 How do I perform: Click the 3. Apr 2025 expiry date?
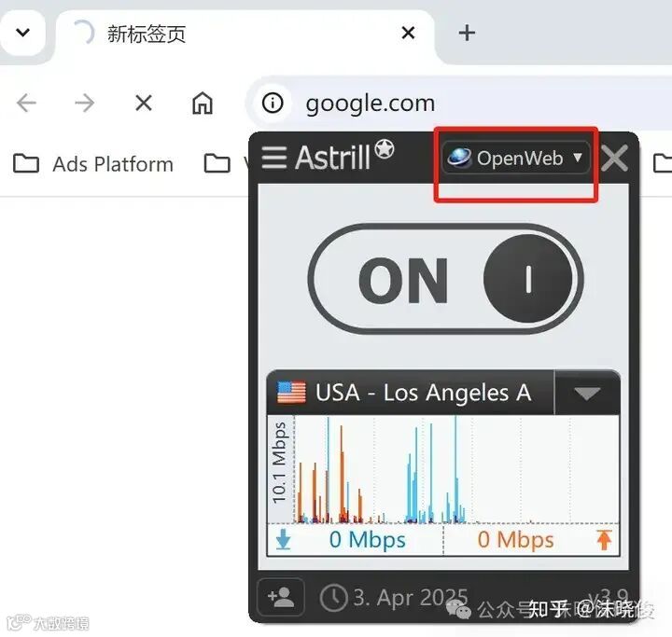coord(410,597)
